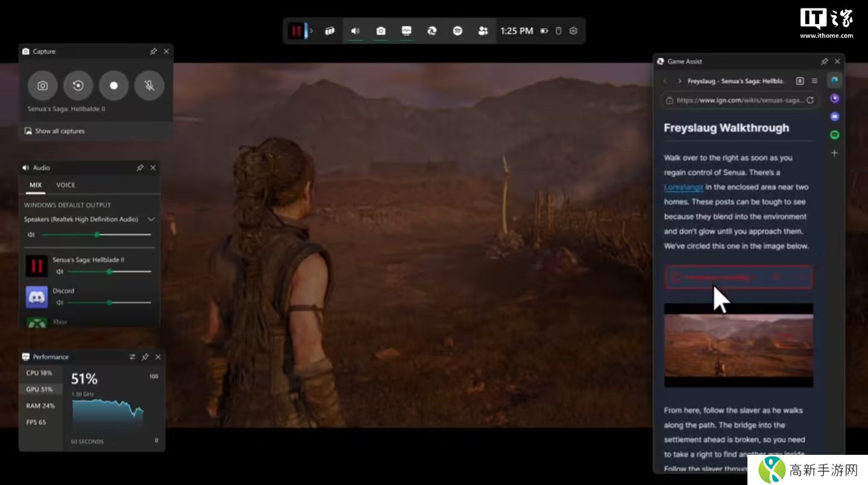Open Spotify widget from the Game Bar
This screenshot has height=485, width=868.
pos(458,31)
